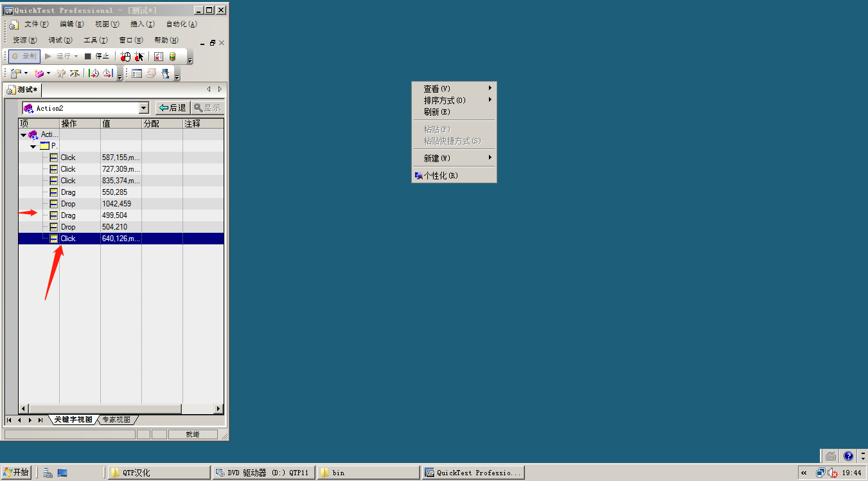The width and height of the screenshot is (868, 481).
Task: Click the test document icon beside 文件 menu
Action: click(13, 24)
